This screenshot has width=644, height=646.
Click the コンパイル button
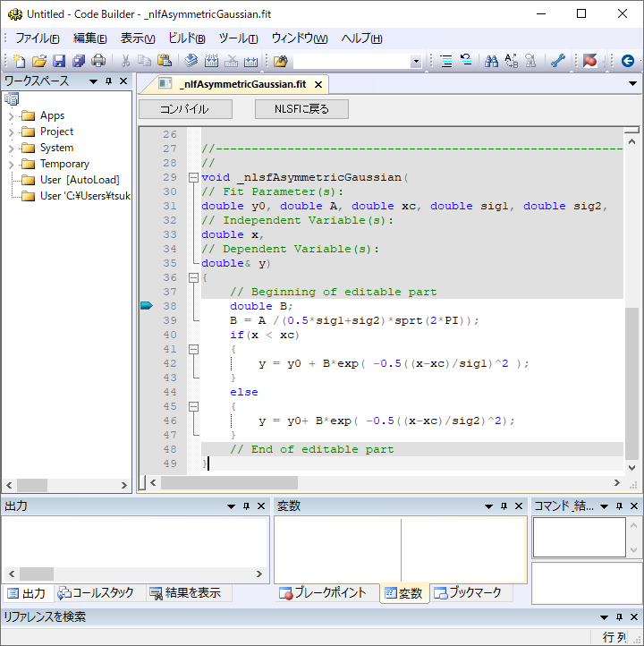pyautogui.click(x=185, y=109)
